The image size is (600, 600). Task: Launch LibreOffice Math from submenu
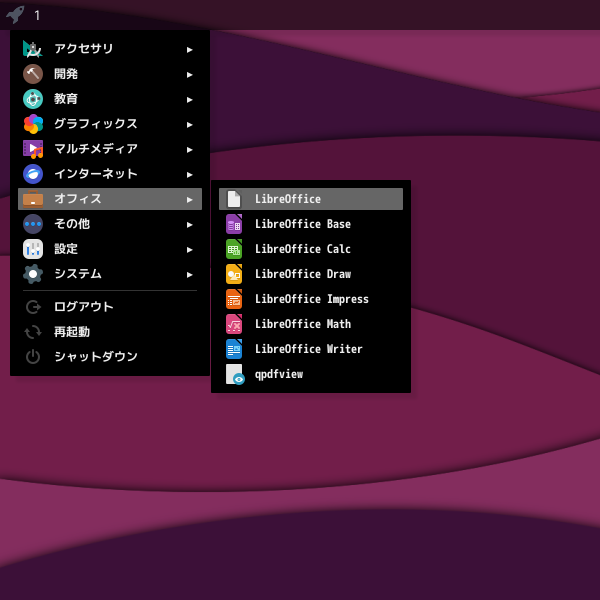311,324
